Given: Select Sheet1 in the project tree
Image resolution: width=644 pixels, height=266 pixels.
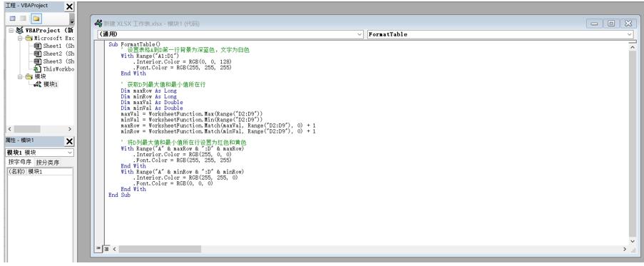Looking at the screenshot, I should (58, 46).
